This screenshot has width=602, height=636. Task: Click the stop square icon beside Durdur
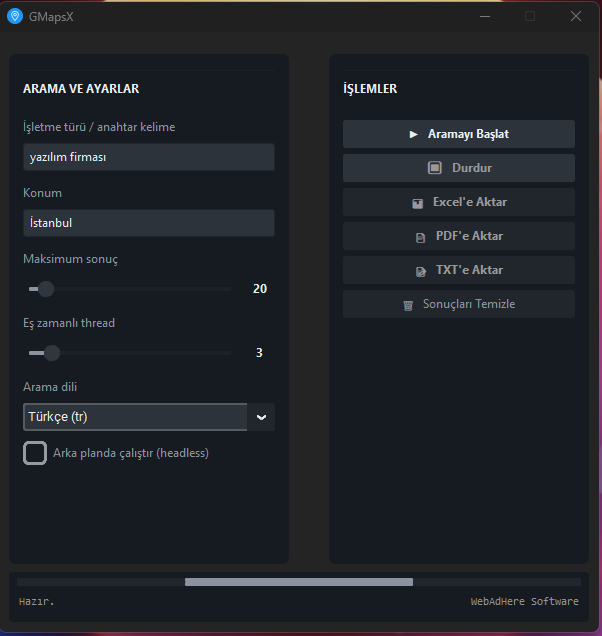coord(434,168)
